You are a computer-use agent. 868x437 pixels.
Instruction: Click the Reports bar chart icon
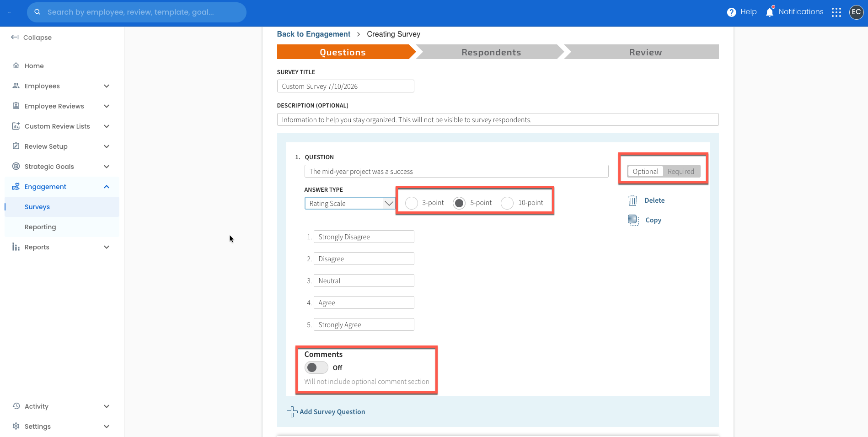point(16,247)
